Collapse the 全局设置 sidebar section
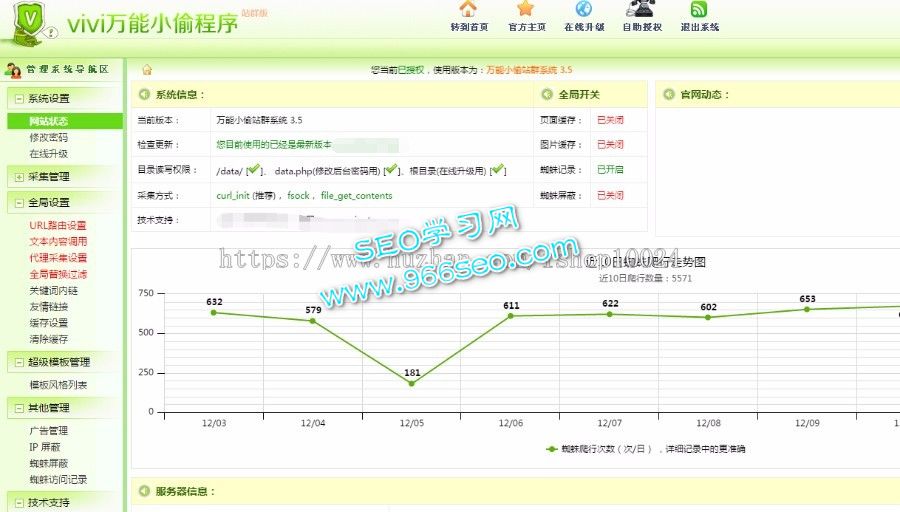The image size is (900, 512). tap(19, 203)
